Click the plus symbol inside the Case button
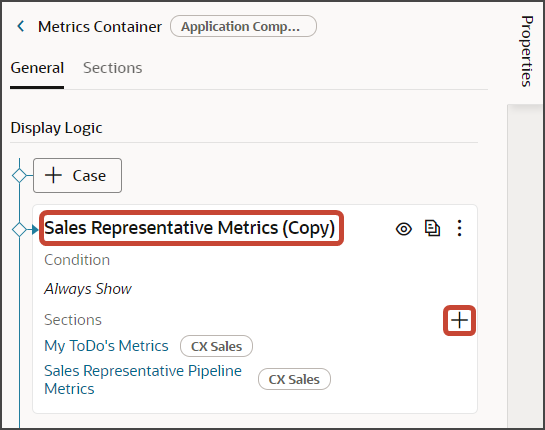 (54, 175)
